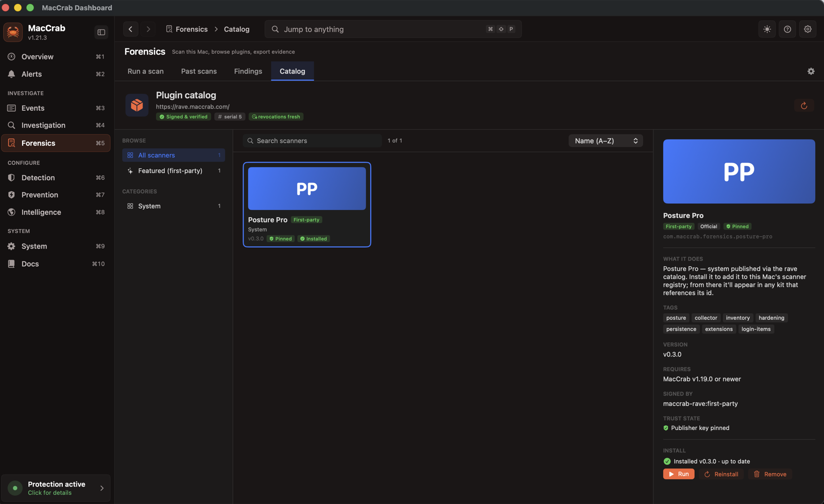Click the magnifier in Search scanners
Viewport: 824px width, 504px height.
coord(250,141)
